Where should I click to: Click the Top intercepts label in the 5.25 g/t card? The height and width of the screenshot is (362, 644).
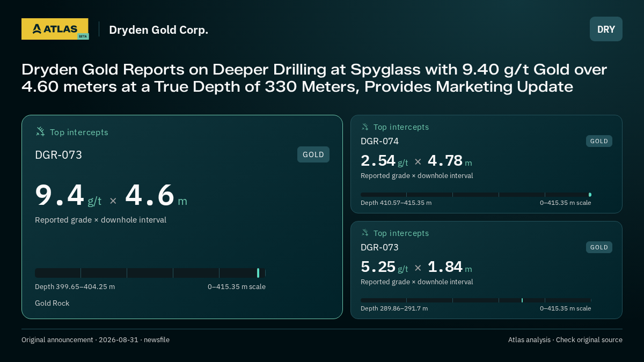(x=401, y=233)
